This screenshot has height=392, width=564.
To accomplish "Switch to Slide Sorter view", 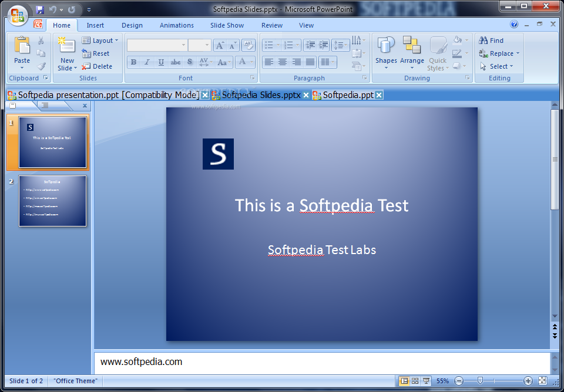I will point(415,381).
